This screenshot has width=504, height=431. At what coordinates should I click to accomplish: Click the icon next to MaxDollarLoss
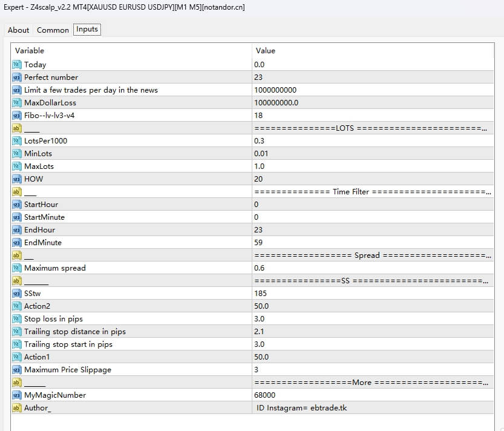click(17, 103)
